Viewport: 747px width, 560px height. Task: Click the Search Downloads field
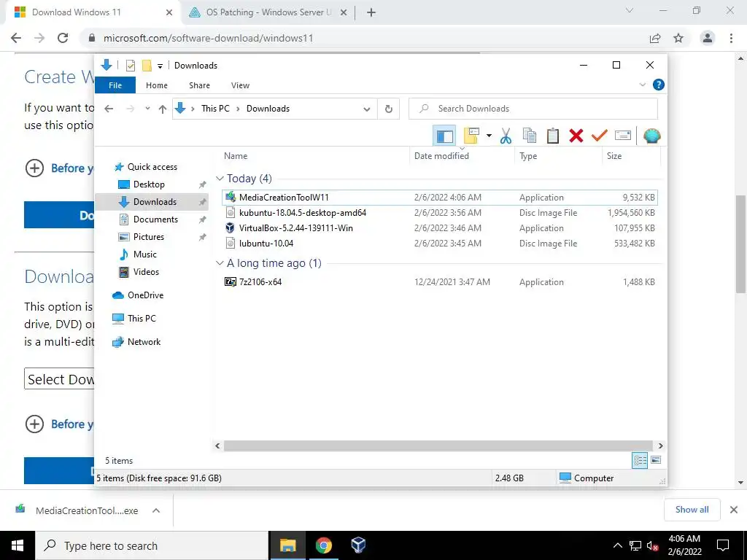tap(533, 109)
